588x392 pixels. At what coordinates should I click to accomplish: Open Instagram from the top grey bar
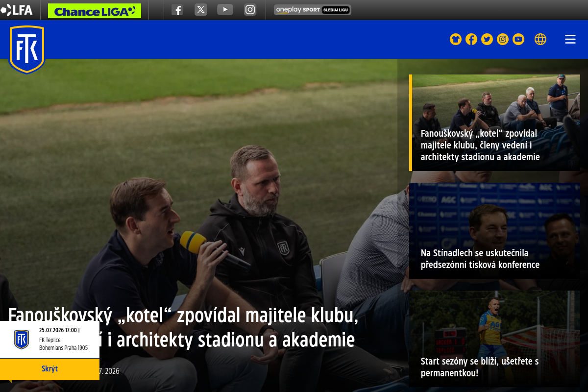coord(250,10)
